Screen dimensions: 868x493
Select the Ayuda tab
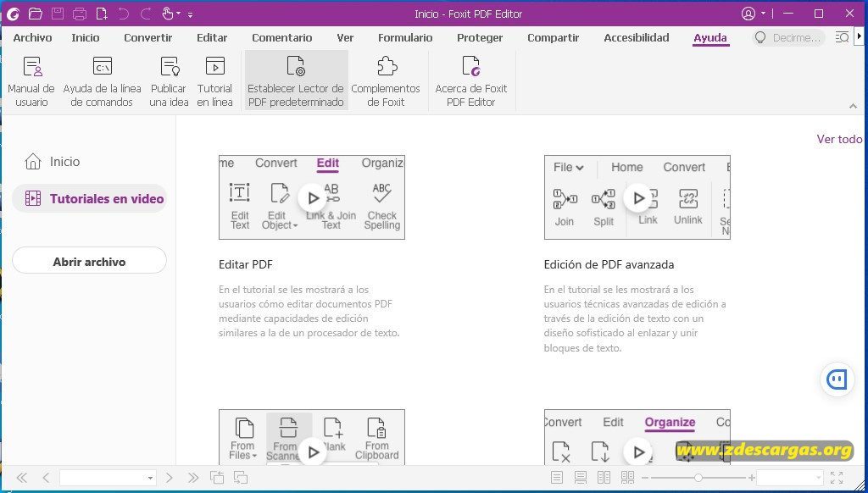710,37
